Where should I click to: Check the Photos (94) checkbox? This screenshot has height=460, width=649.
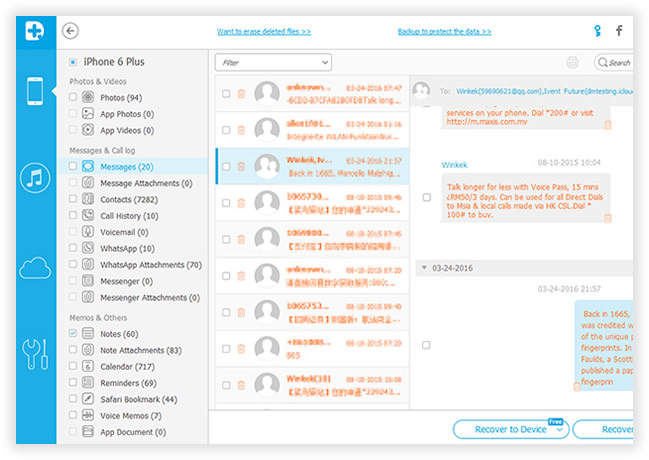pyautogui.click(x=73, y=97)
